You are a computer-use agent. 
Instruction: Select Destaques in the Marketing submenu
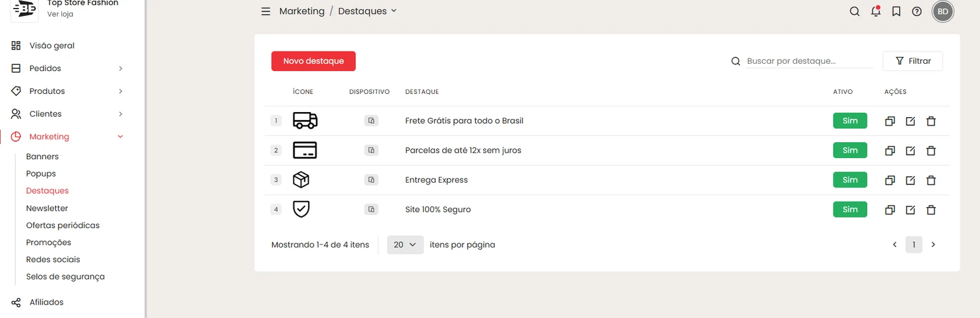point(47,191)
